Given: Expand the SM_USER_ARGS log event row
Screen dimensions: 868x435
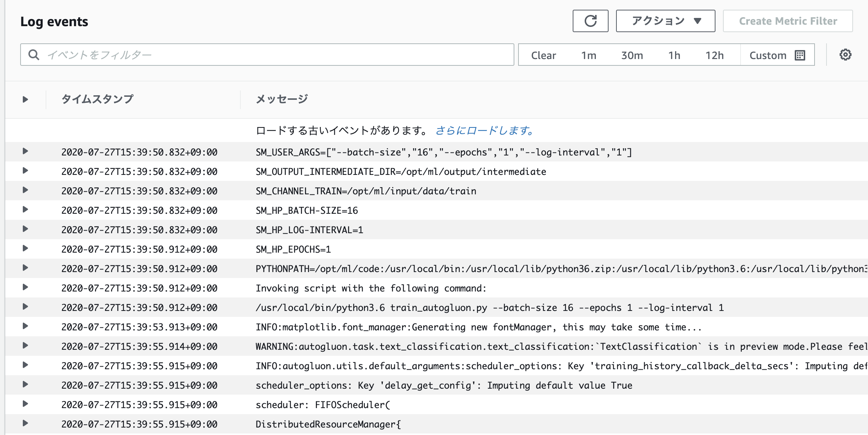Looking at the screenshot, I should click(25, 151).
